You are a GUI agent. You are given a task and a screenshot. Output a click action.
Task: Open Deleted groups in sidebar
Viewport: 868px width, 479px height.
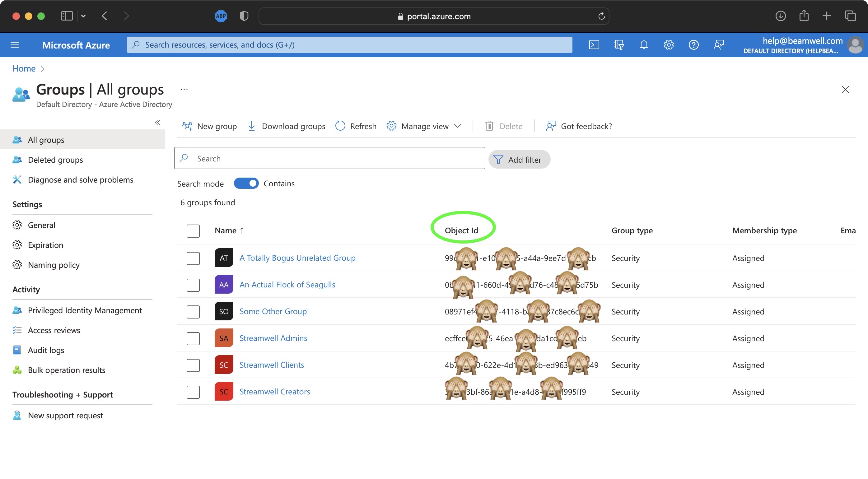click(x=55, y=160)
